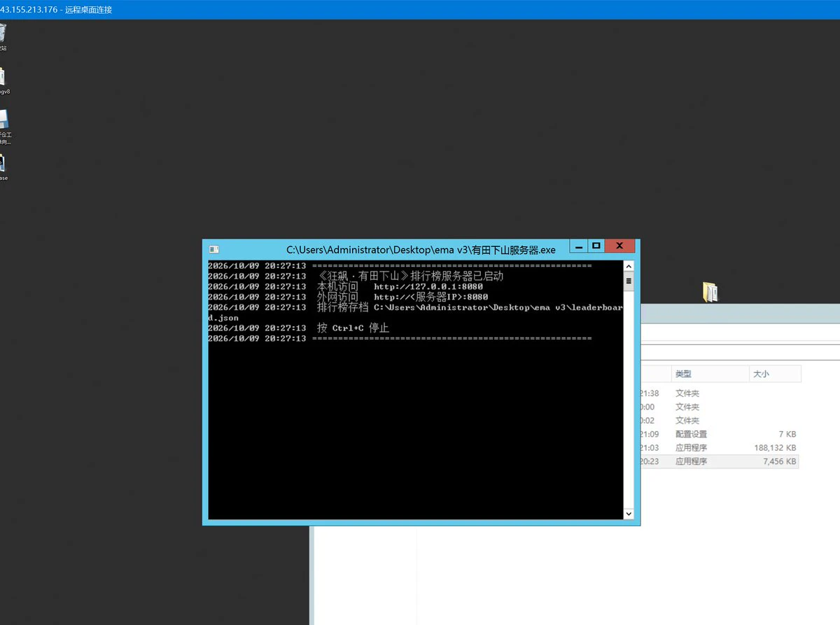Select the 7,456 KB 应用程序 row
Image resolution: width=840 pixels, height=625 pixels.
pos(718,461)
